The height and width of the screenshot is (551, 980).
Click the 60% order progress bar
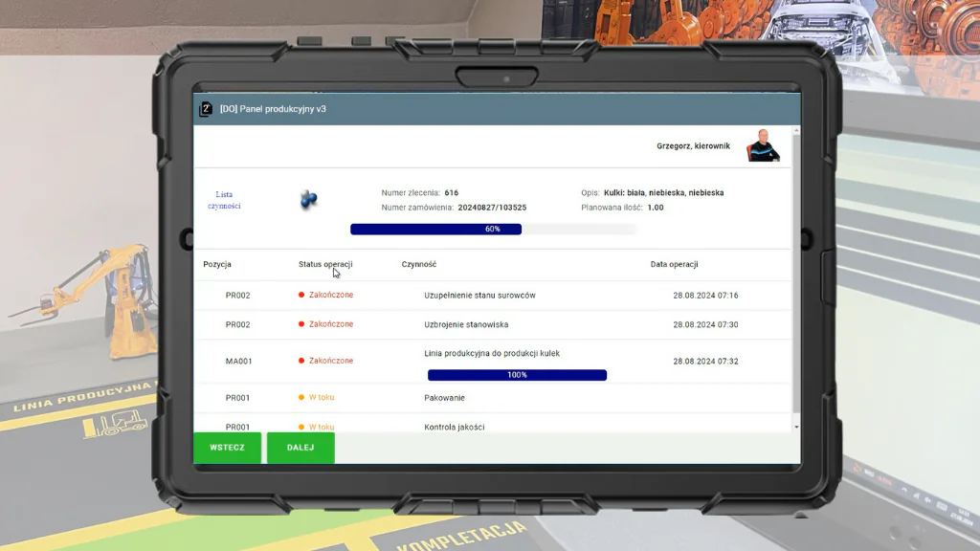493,230
